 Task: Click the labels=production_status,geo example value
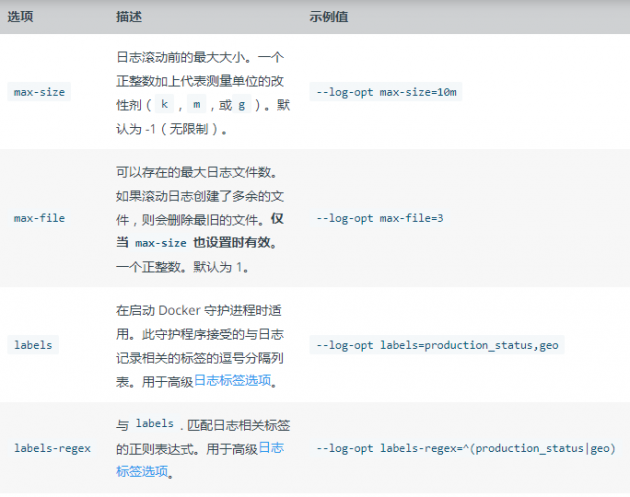437,345
